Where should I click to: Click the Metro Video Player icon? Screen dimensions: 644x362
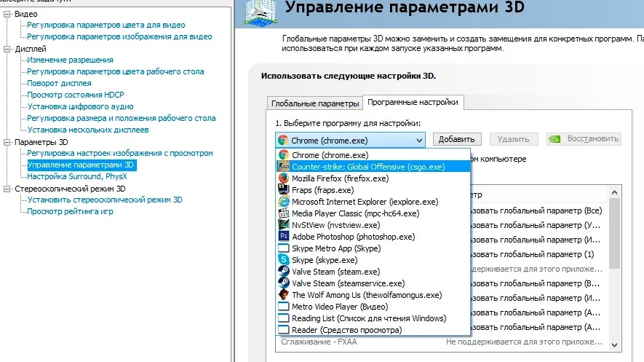283,307
